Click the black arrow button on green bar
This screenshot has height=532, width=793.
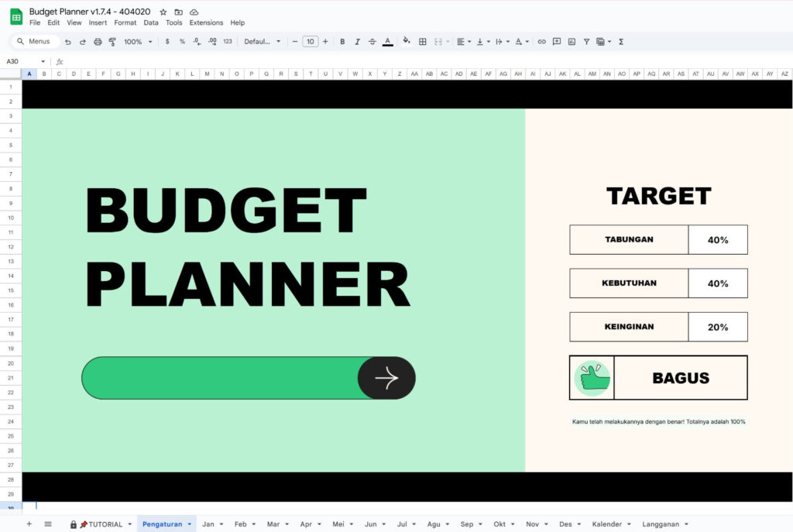[386, 378]
